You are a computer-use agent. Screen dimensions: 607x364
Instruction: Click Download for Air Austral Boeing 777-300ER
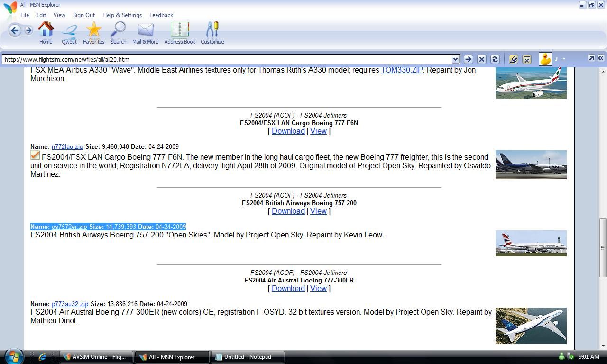[288, 289]
